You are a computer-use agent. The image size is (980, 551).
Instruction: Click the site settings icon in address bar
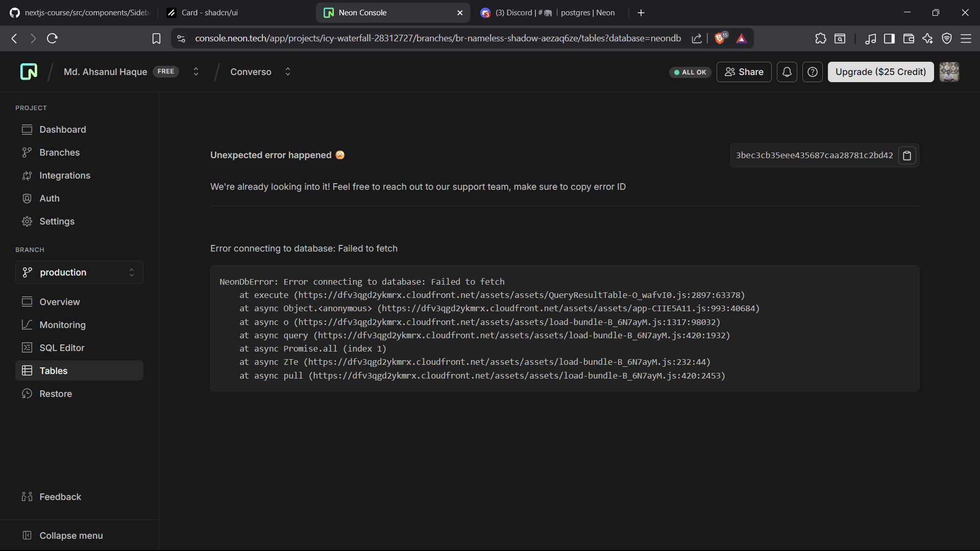(x=181, y=38)
